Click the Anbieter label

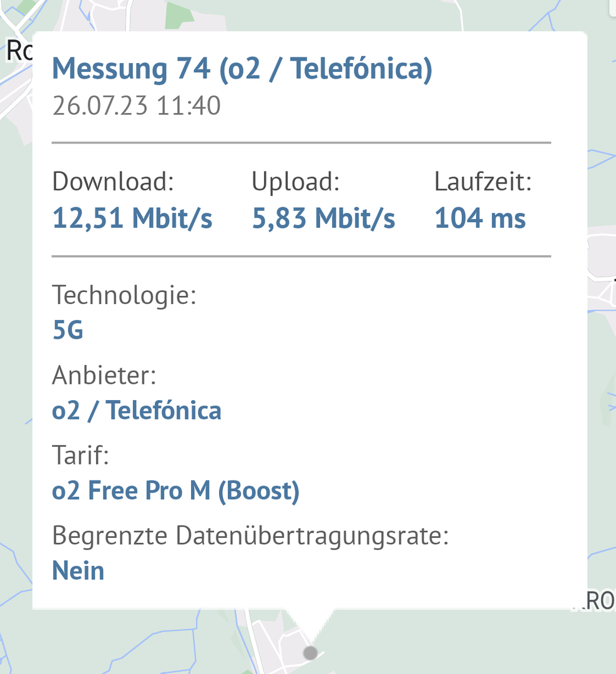click(x=104, y=375)
